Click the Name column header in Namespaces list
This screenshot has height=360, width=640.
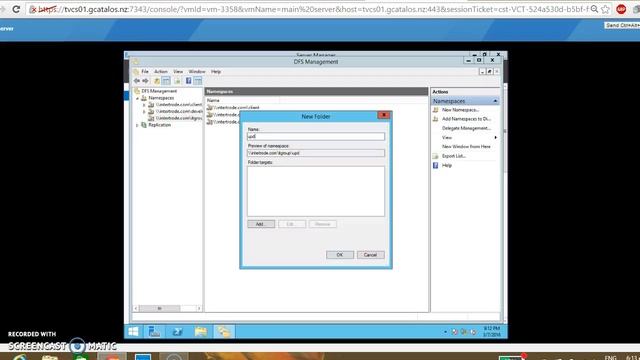(213, 100)
